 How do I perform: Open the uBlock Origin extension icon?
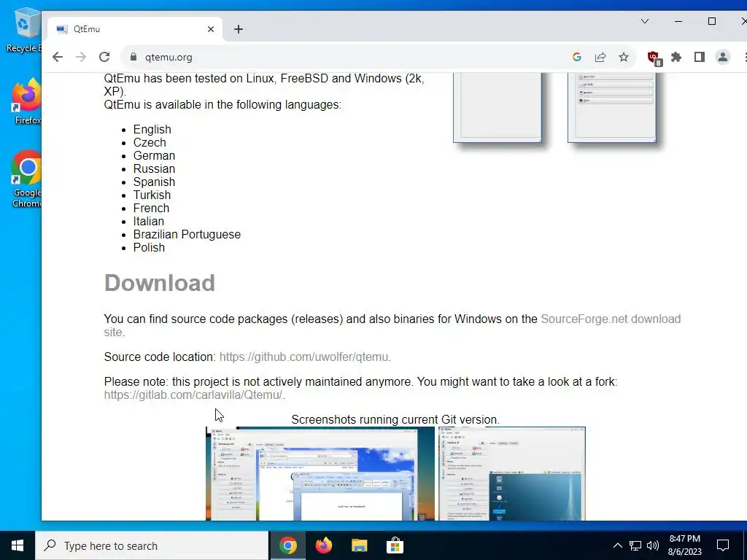(654, 58)
